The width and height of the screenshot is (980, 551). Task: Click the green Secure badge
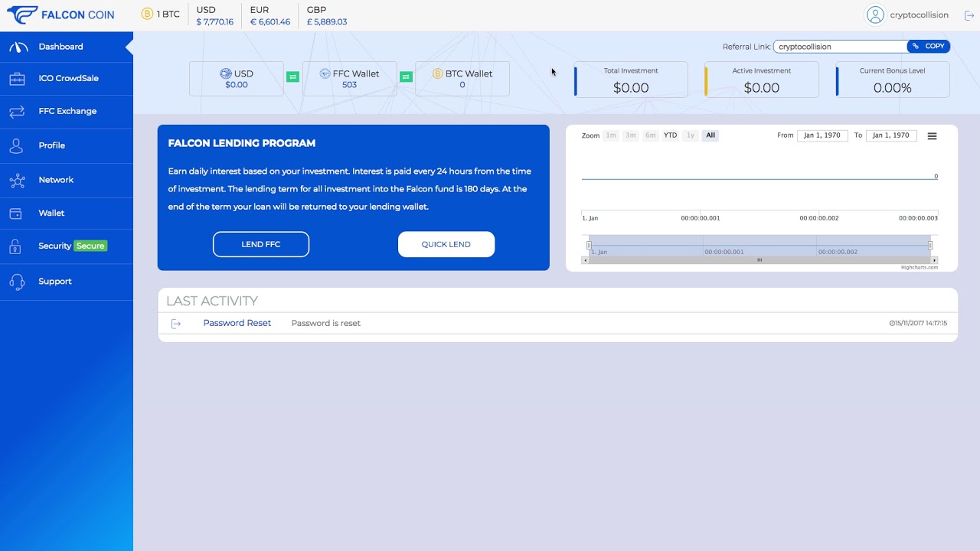tap(90, 246)
